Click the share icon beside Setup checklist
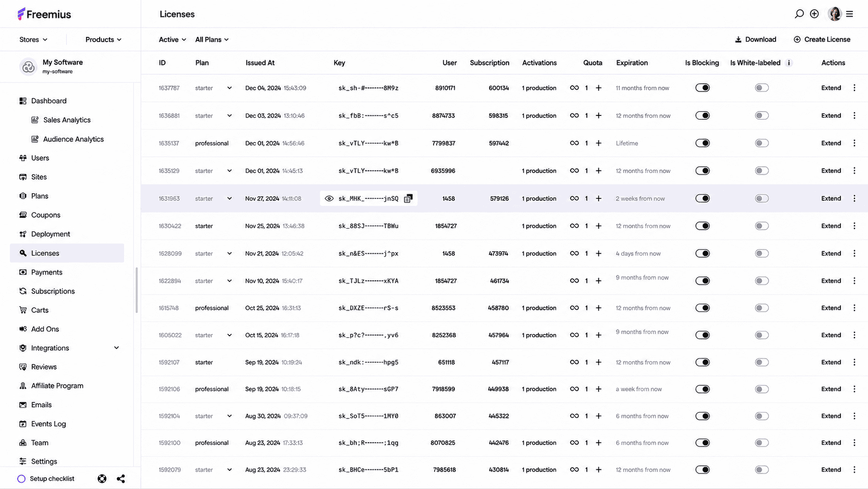 121,479
